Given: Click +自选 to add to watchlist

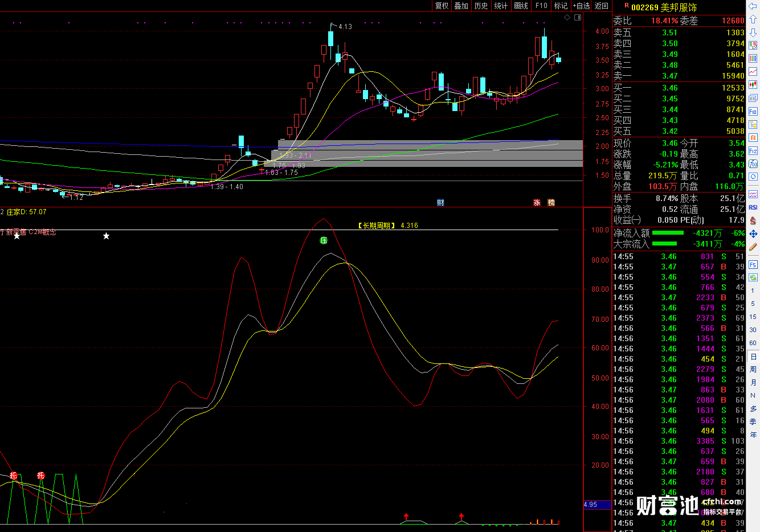Looking at the screenshot, I should click(582, 6).
